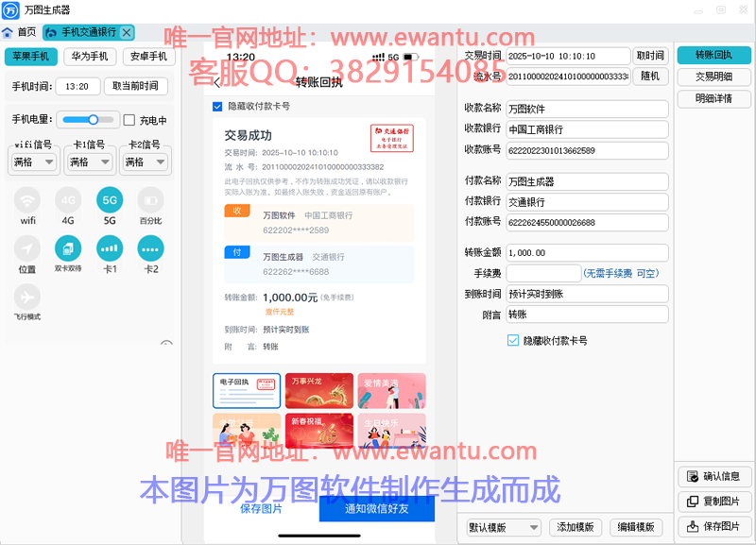Switch to the 首页 tab
Image resolution: width=756 pixels, height=545 pixels.
pyautogui.click(x=19, y=32)
